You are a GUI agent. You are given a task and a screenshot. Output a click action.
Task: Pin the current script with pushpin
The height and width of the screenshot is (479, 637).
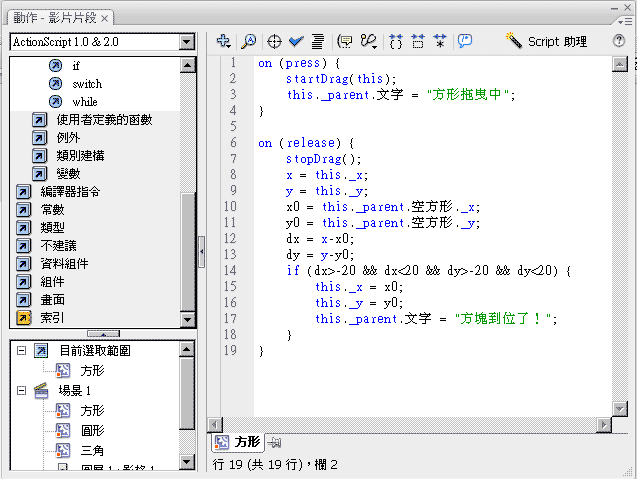click(x=275, y=442)
